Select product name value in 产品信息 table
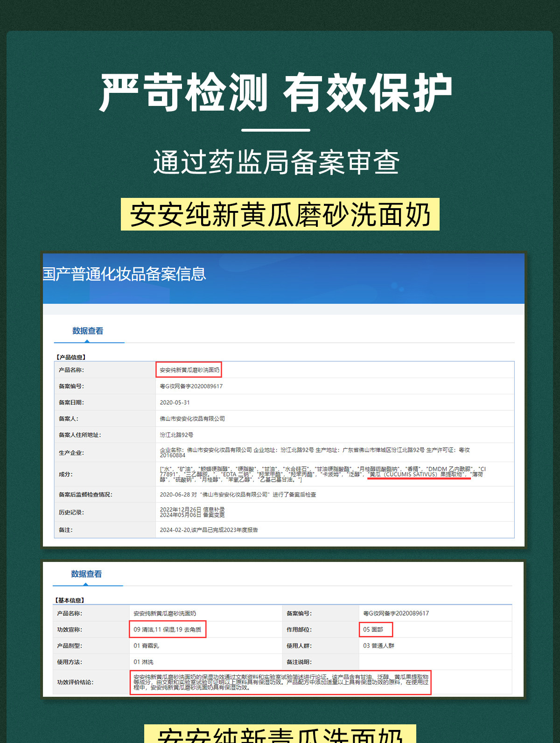Screen dimensions: 560x743 [189, 370]
